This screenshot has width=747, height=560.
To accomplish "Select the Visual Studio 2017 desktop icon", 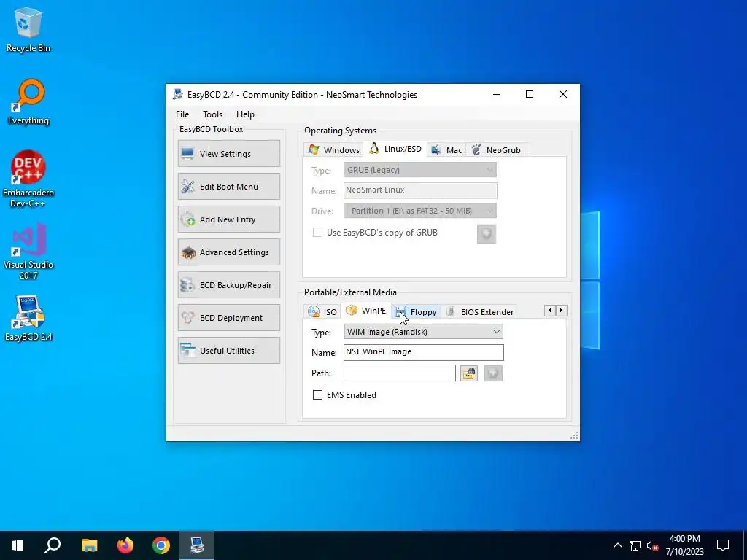I will (x=28, y=251).
